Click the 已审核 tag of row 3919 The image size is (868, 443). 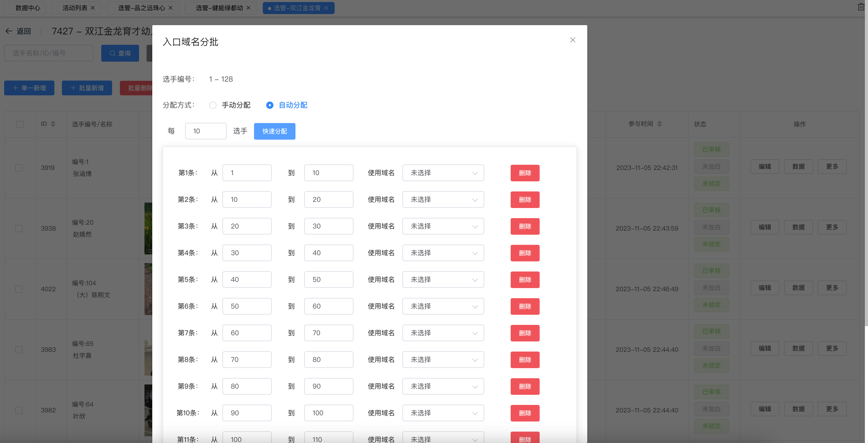coord(711,149)
